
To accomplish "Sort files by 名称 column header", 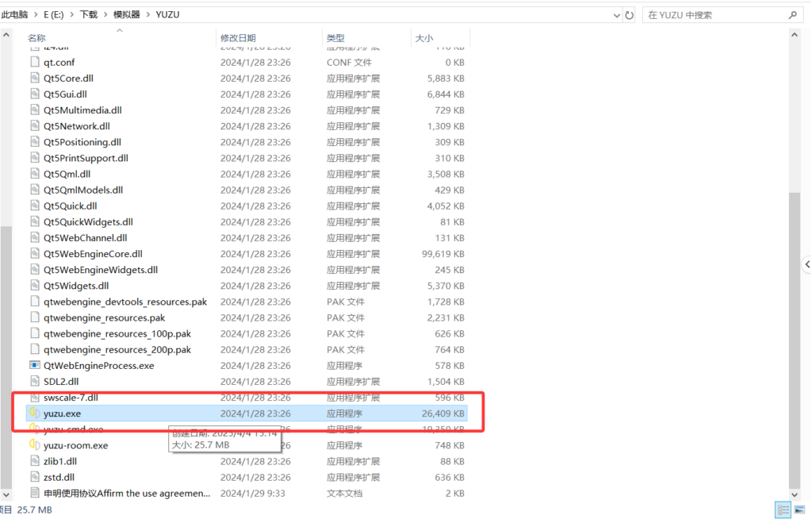I will tap(36, 38).
